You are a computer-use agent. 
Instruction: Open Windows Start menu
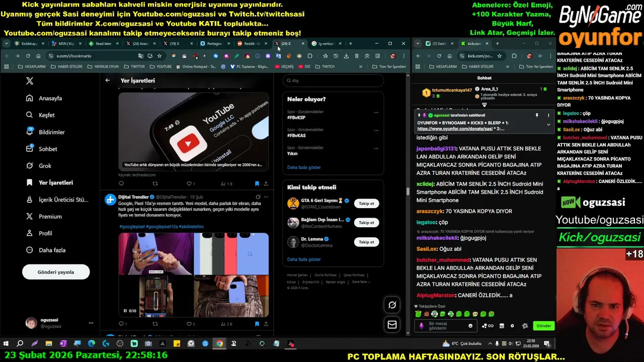pyautogui.click(x=6, y=344)
